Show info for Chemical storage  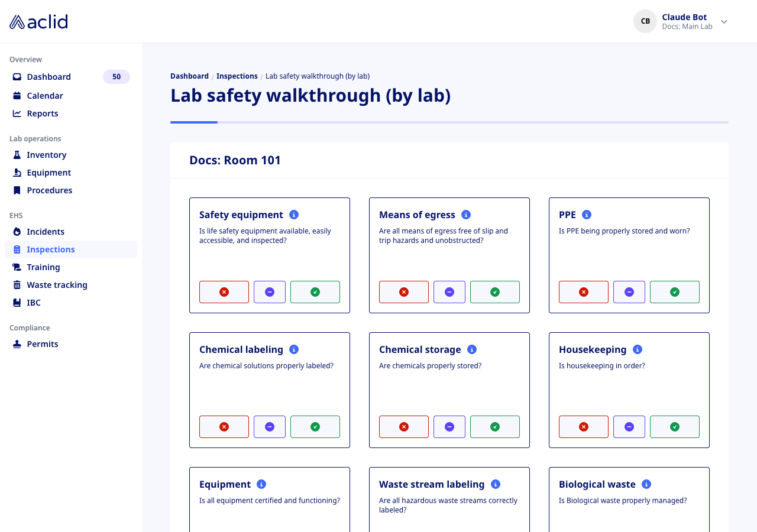click(x=472, y=349)
